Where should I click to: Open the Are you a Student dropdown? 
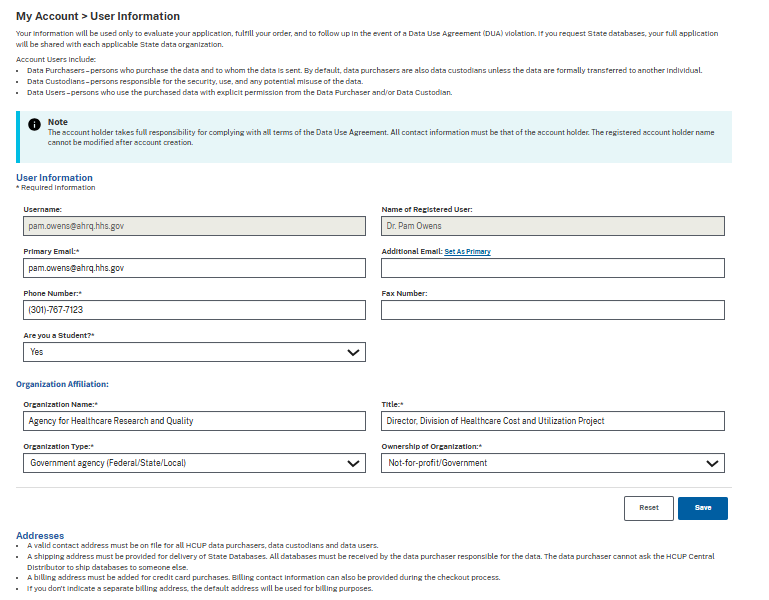[194, 352]
